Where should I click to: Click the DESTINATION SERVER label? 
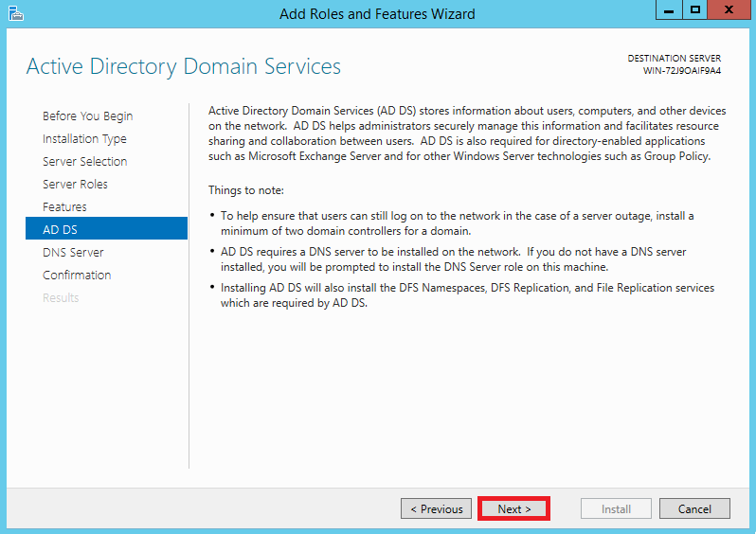tap(674, 59)
